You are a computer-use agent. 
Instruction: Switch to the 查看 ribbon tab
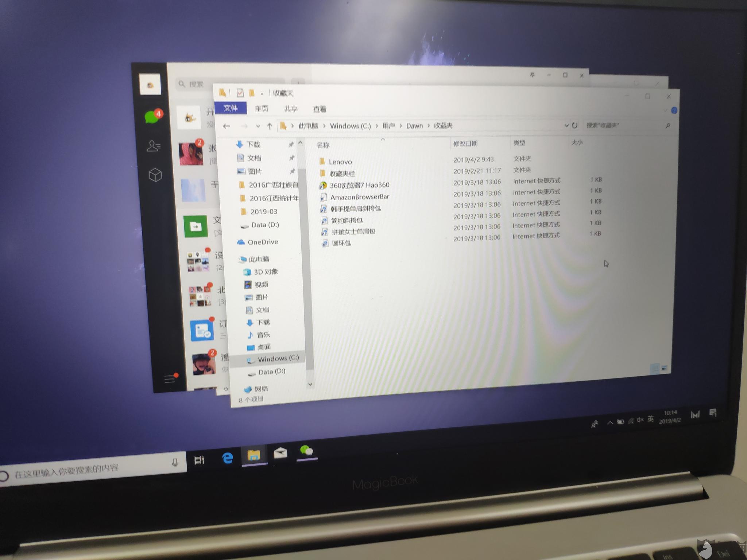[320, 109]
